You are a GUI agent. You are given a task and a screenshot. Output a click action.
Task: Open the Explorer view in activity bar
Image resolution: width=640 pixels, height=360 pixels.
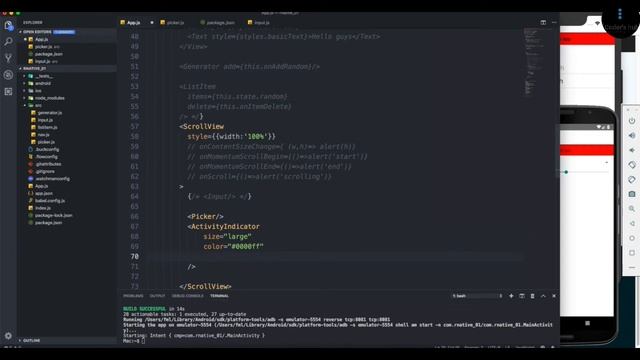(8, 26)
